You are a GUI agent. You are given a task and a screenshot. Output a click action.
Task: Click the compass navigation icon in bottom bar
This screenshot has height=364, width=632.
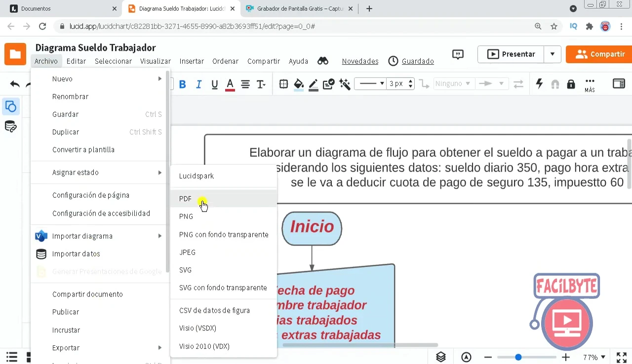pos(466,357)
